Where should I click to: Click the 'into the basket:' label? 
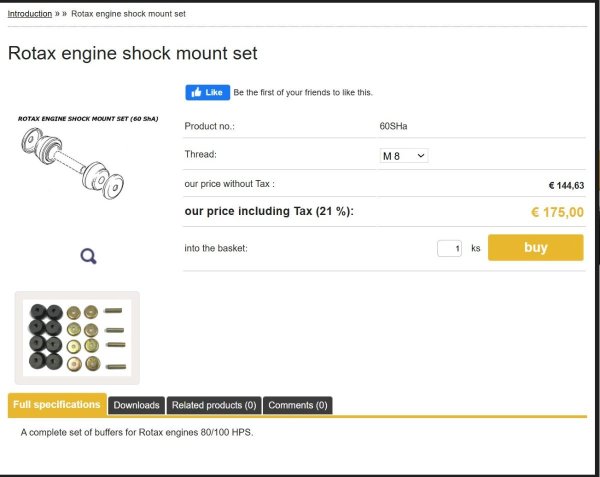[216, 248]
